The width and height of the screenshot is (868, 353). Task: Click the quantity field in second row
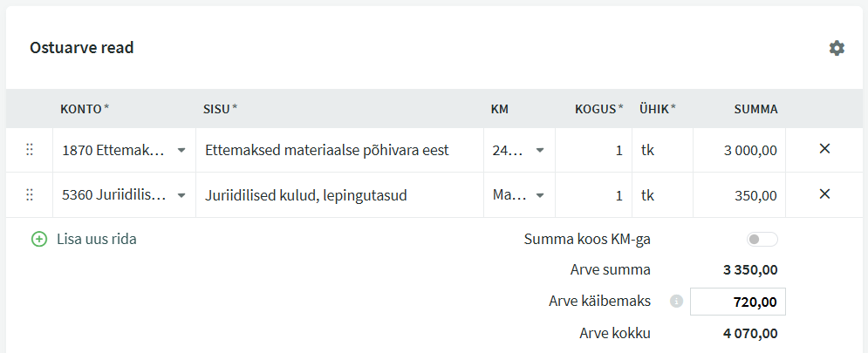(x=593, y=195)
